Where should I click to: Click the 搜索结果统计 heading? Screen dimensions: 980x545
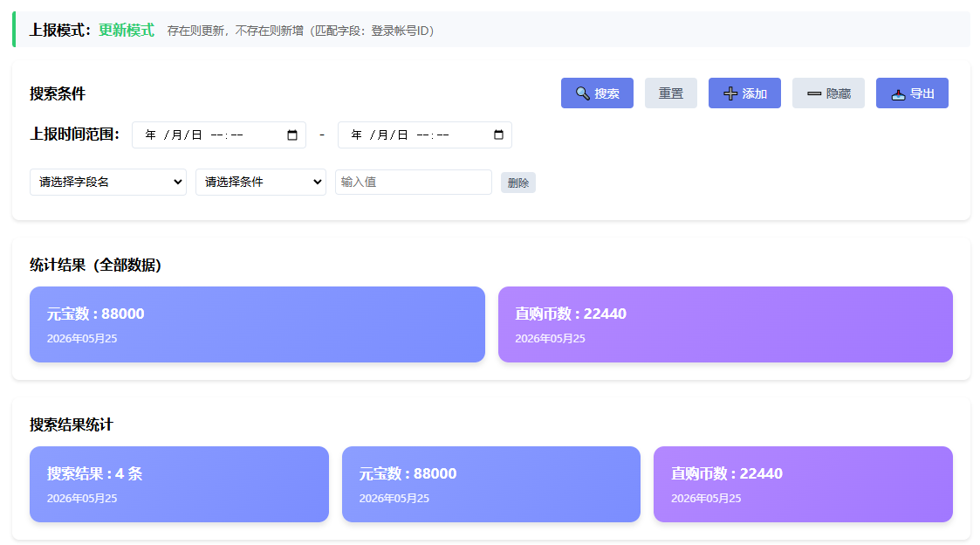coord(72,424)
